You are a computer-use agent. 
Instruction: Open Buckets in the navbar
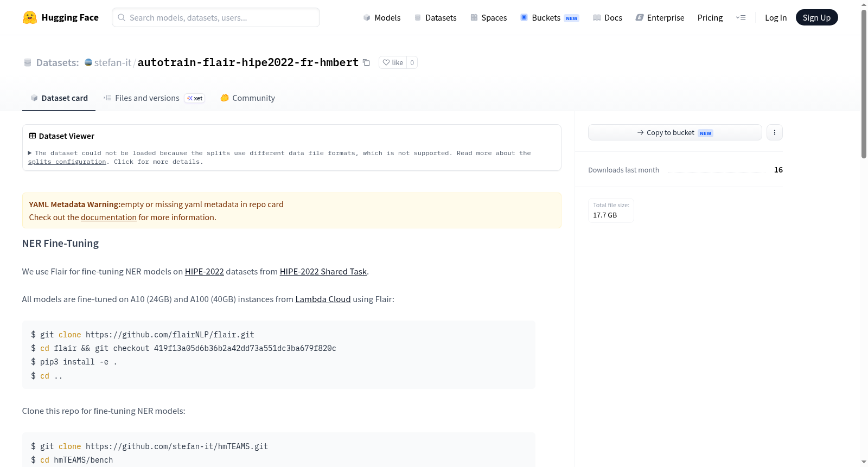point(550,18)
